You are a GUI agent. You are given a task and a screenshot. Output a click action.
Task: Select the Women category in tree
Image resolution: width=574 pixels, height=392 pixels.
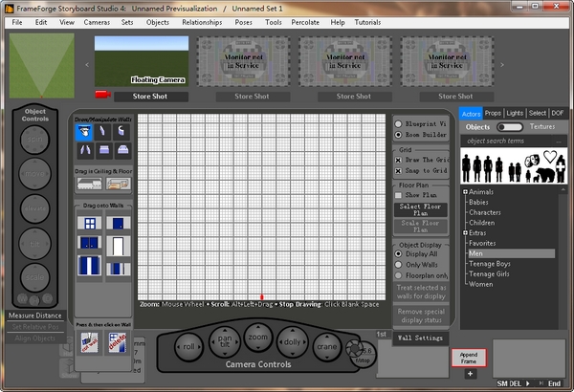coord(482,284)
